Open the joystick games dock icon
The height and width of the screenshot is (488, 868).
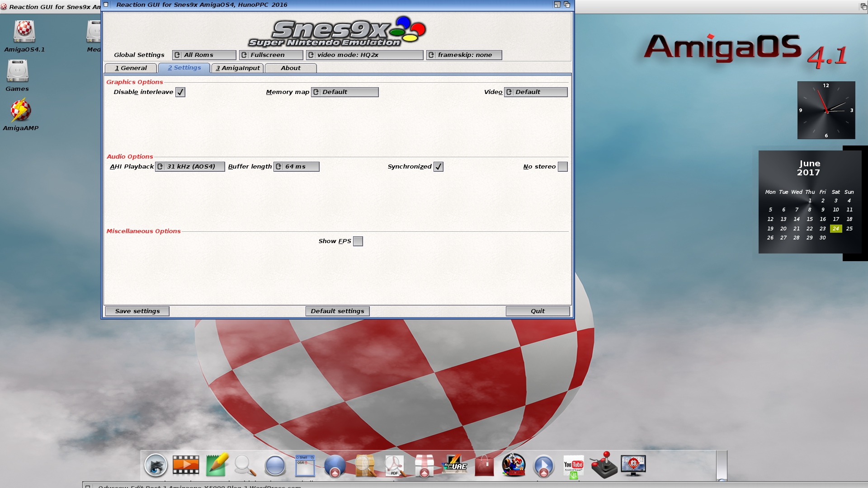(604, 465)
